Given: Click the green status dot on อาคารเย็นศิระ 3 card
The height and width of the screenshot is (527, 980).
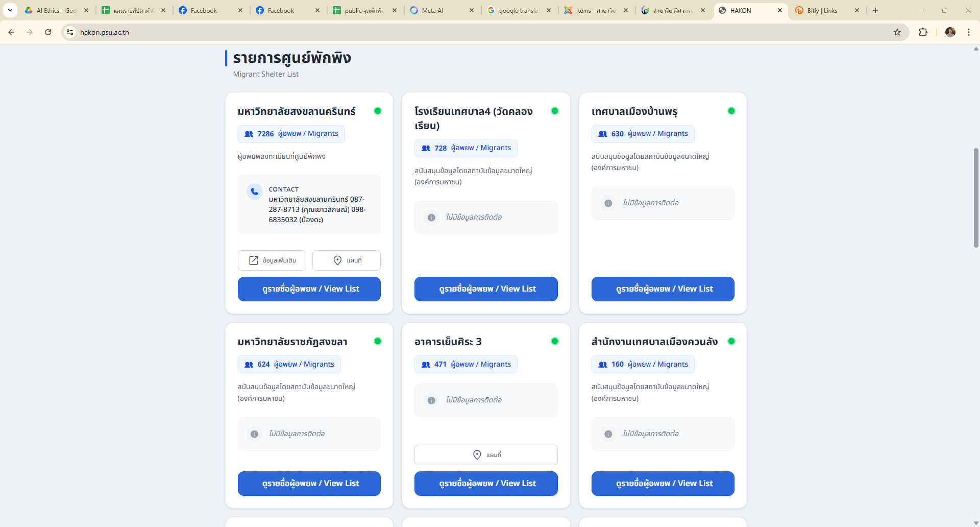Looking at the screenshot, I should pos(554,341).
